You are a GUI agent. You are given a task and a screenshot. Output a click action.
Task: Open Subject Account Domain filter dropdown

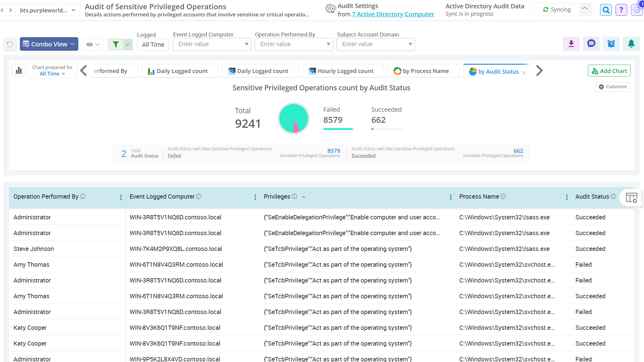point(376,44)
